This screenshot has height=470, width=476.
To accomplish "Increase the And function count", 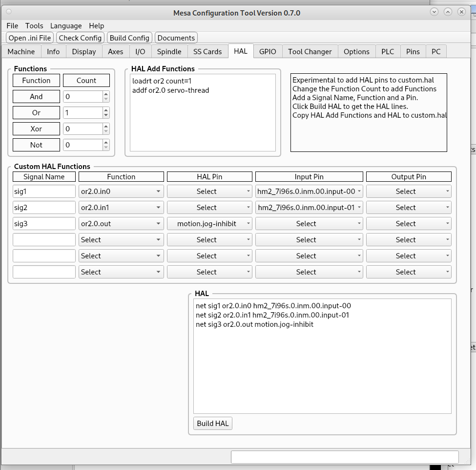I will click(106, 94).
